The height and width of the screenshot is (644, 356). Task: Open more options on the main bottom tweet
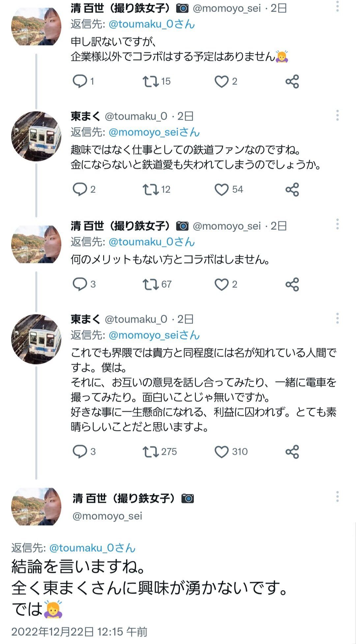pyautogui.click(x=337, y=496)
